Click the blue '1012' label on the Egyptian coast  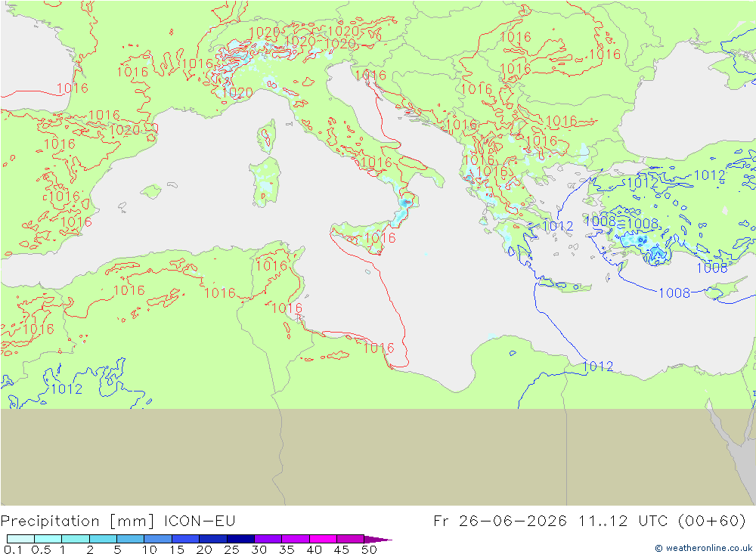tap(598, 367)
